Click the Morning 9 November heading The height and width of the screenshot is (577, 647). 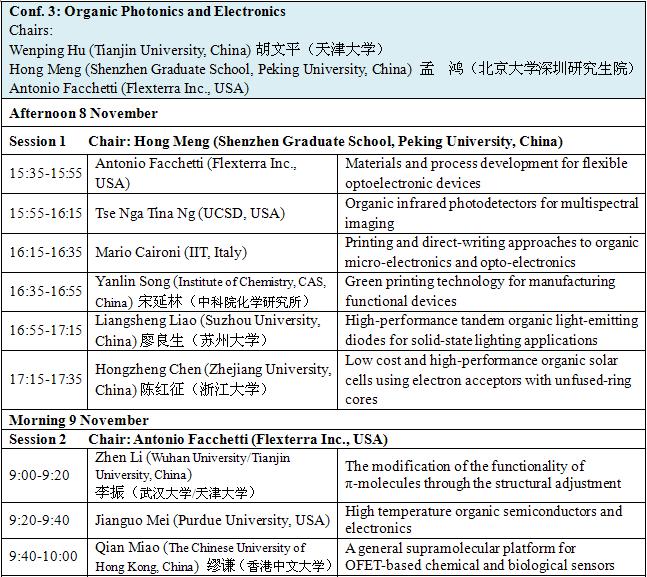point(79,420)
